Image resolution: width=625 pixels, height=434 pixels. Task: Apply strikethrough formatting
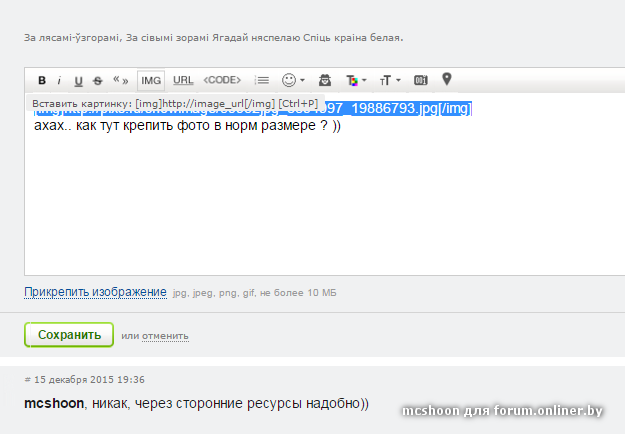point(98,81)
